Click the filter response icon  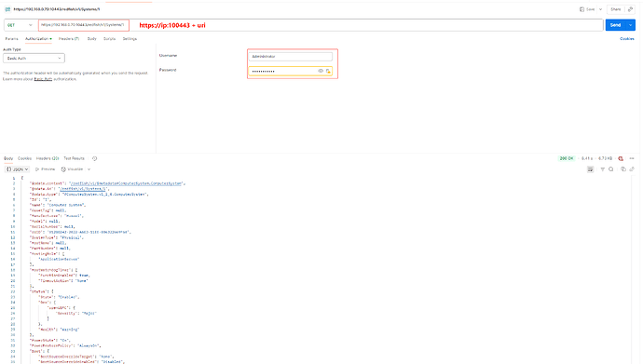coord(602,169)
